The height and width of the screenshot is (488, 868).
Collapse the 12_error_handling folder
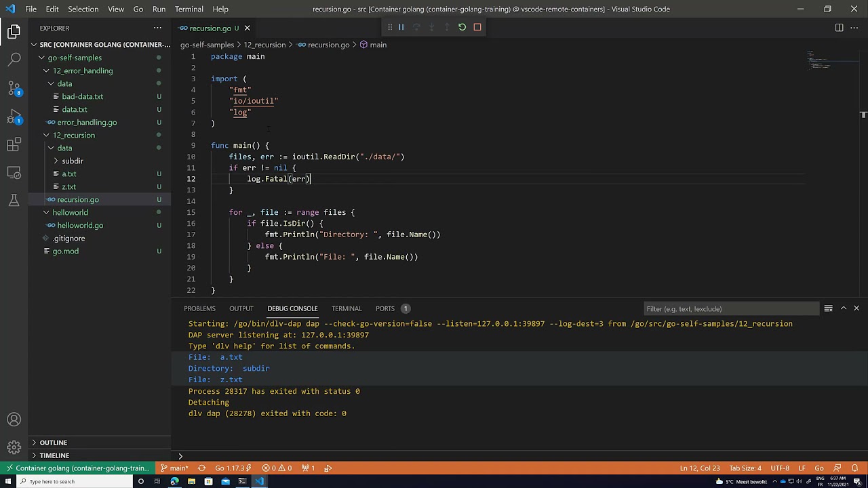[x=99, y=70]
